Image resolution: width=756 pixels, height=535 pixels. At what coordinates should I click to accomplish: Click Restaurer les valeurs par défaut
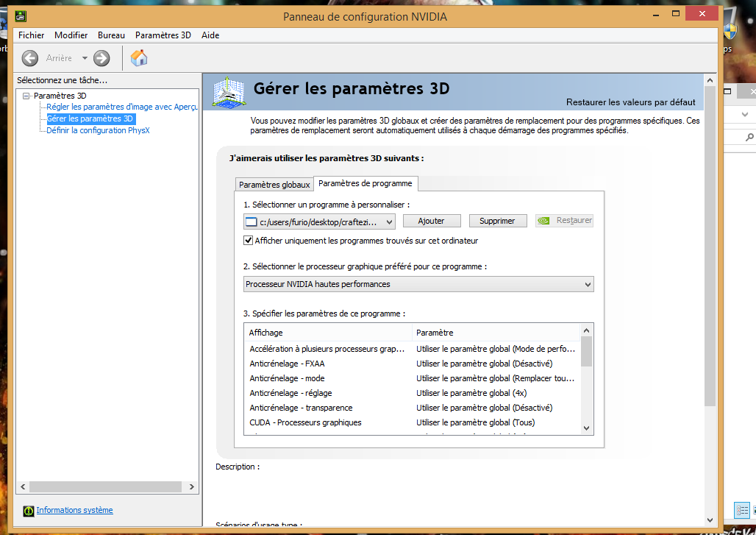[631, 102]
